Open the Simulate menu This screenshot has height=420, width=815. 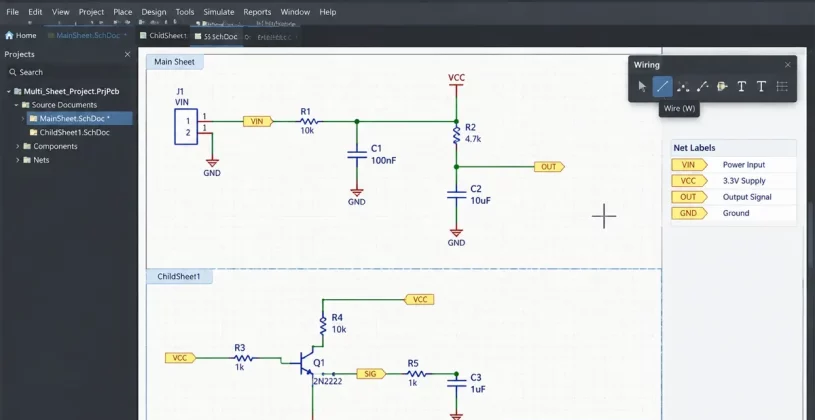(219, 12)
